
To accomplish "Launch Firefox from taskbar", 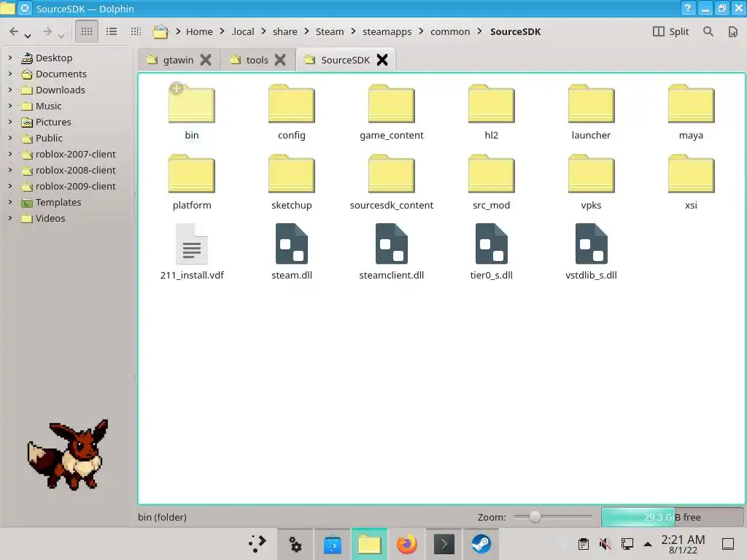I will [407, 544].
